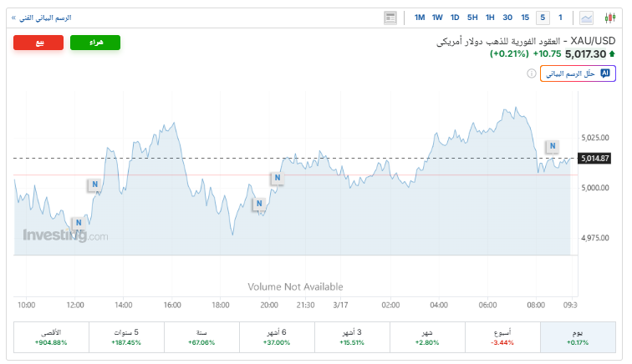Select the 1W timeframe
632x364 pixels.
(437, 18)
